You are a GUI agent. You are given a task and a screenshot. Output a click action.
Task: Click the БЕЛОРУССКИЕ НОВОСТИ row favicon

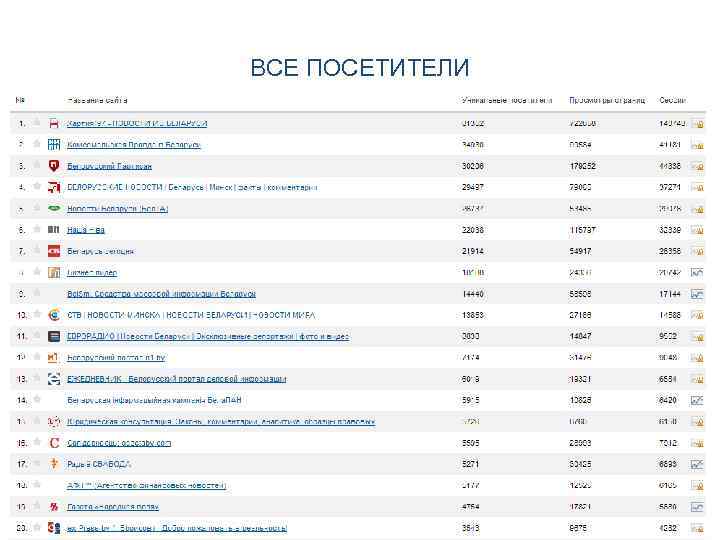[54, 187]
